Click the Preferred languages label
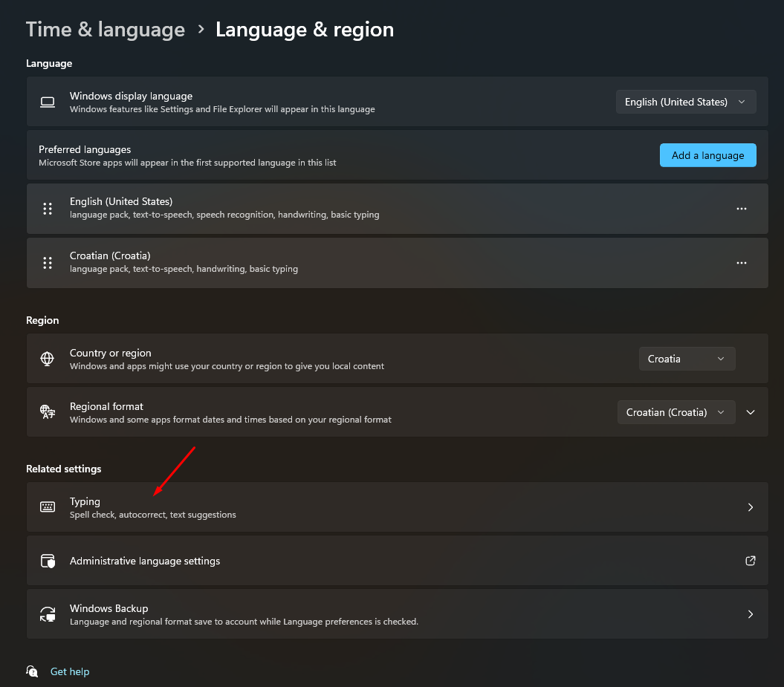 (x=85, y=149)
